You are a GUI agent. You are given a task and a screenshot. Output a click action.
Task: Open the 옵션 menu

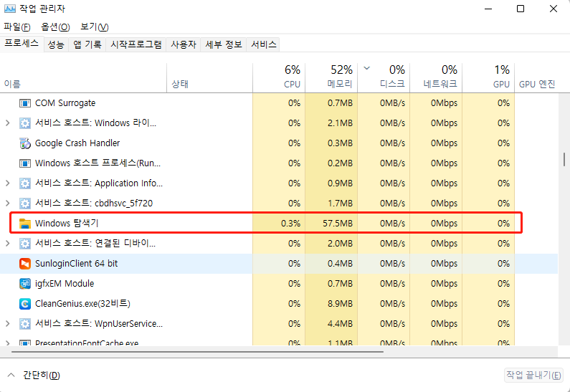(x=55, y=27)
